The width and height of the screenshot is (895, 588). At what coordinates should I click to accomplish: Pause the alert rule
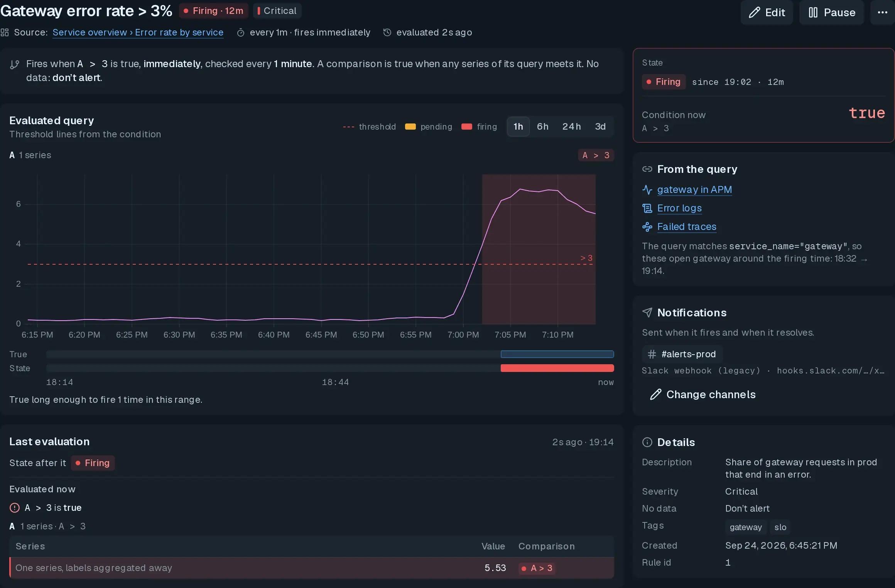tap(831, 12)
